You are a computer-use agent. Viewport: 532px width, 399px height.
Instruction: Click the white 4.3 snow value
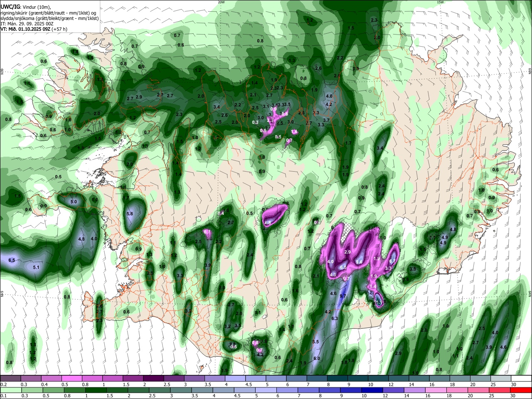pyautogui.click(x=333, y=275)
